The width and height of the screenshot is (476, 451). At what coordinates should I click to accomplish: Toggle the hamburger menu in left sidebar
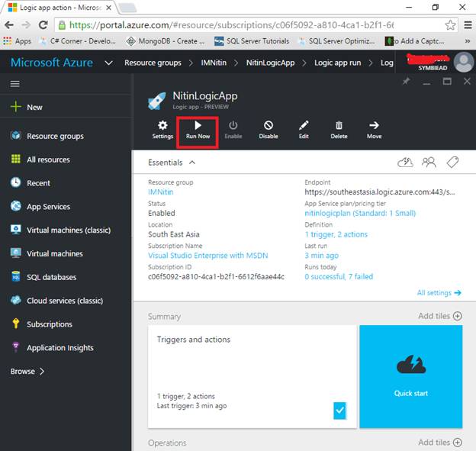click(x=15, y=84)
